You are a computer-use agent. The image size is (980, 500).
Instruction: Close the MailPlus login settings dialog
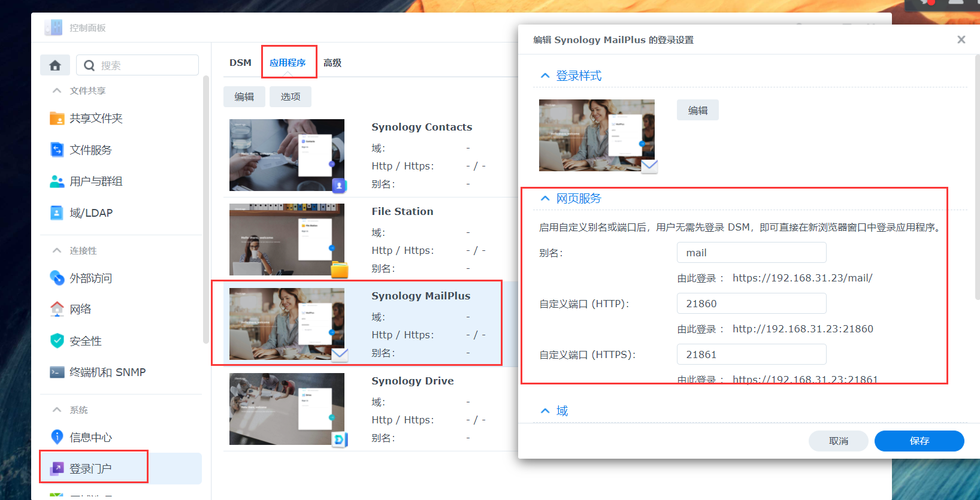point(961,40)
